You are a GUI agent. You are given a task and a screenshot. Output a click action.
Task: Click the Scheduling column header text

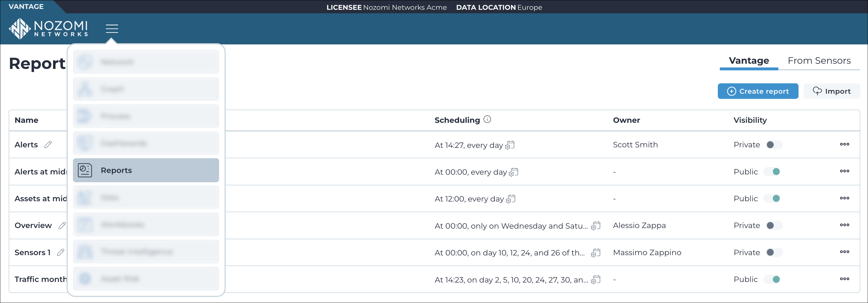coord(457,120)
